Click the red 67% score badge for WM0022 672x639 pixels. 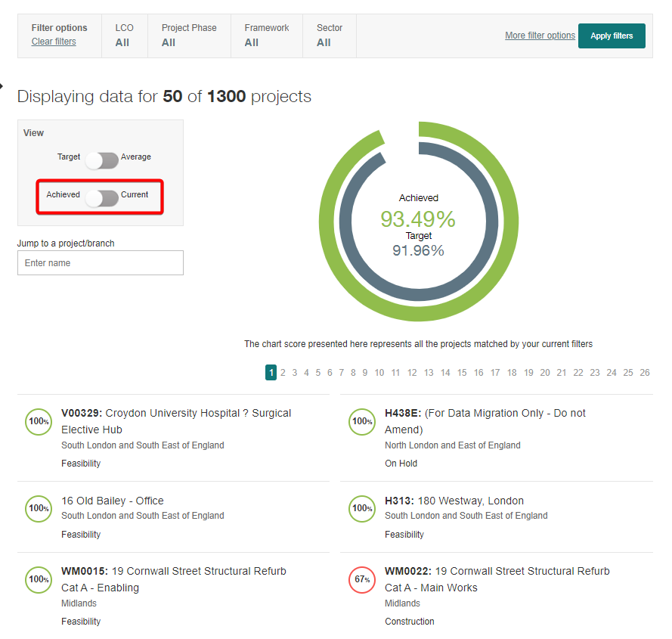coord(362,580)
